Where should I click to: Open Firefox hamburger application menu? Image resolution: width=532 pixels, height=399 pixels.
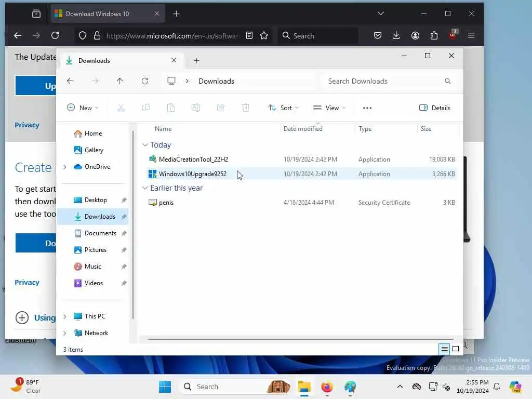coord(471,35)
